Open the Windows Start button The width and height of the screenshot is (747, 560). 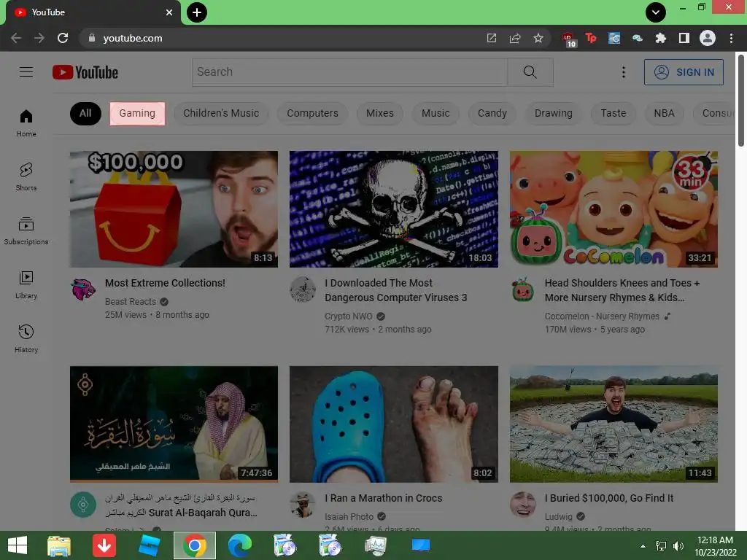coord(18,545)
